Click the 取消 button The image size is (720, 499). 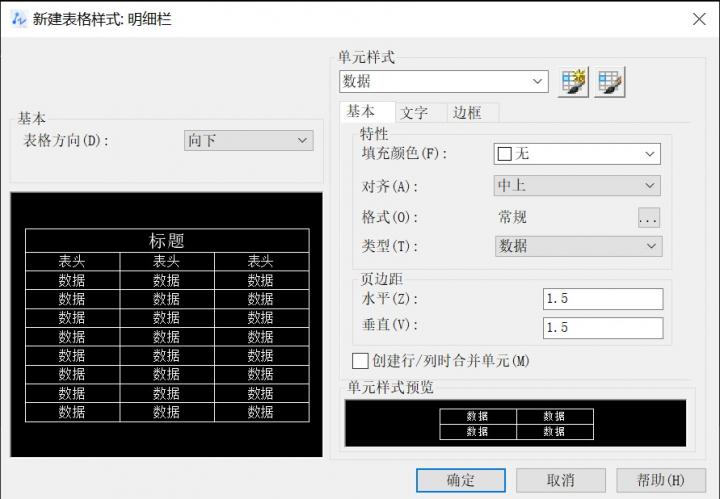click(x=560, y=480)
